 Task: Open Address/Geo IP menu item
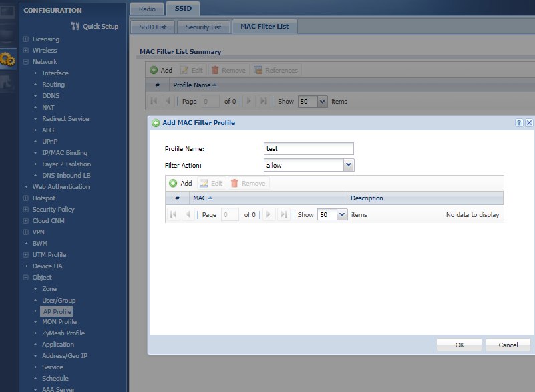tap(65, 355)
